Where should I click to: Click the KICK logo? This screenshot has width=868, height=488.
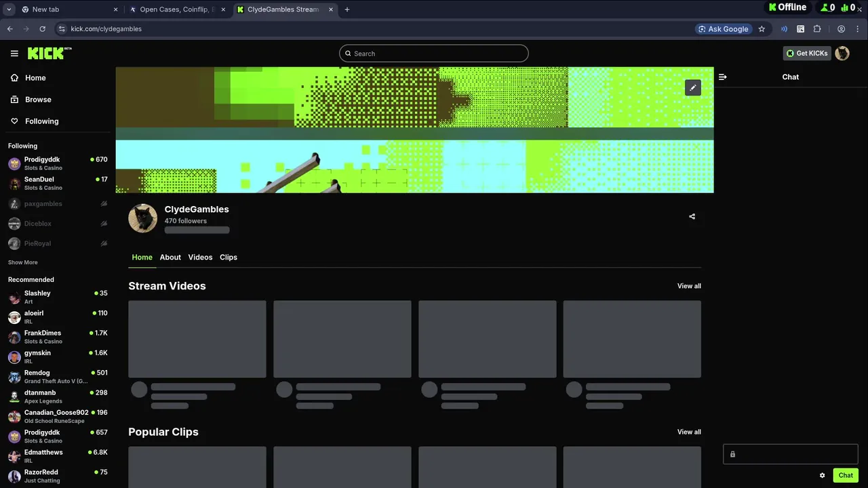[x=50, y=53]
